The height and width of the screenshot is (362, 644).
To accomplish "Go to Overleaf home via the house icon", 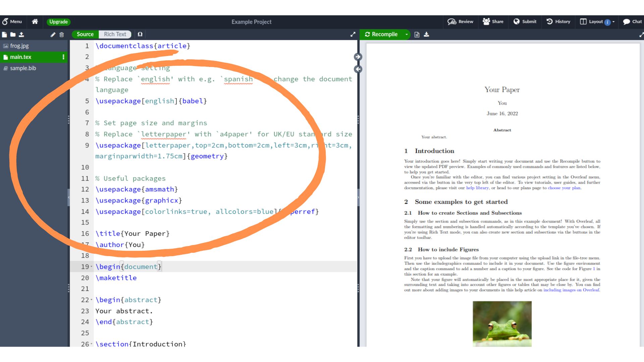I will (35, 21).
